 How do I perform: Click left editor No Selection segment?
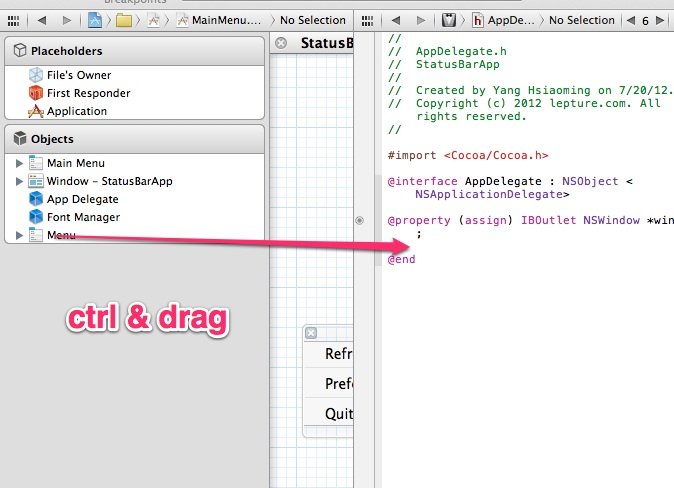click(x=312, y=20)
